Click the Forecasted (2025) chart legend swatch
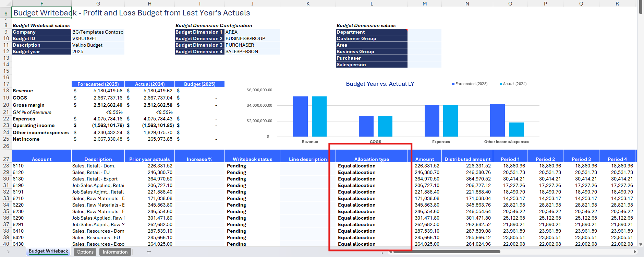Screen dimensions: 644x257 pos(453,84)
